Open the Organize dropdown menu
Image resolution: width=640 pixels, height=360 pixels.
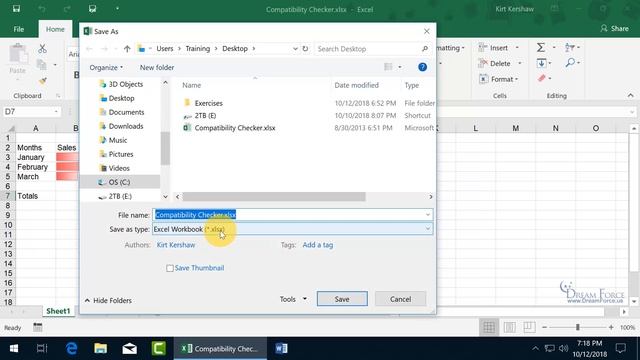(106, 68)
